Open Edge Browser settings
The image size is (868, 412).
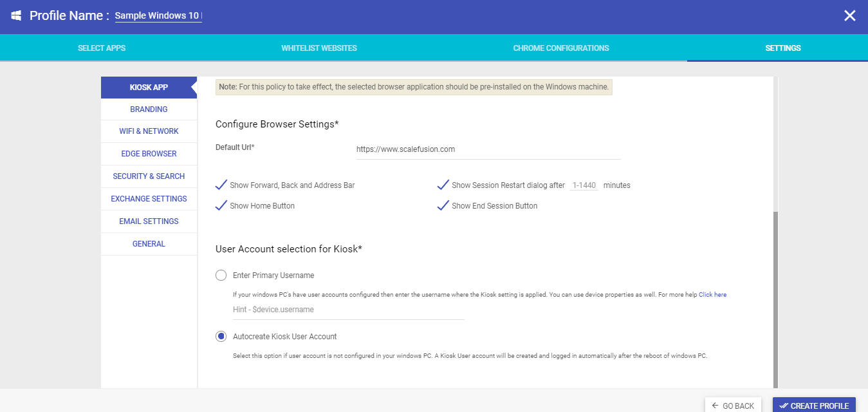(x=149, y=154)
